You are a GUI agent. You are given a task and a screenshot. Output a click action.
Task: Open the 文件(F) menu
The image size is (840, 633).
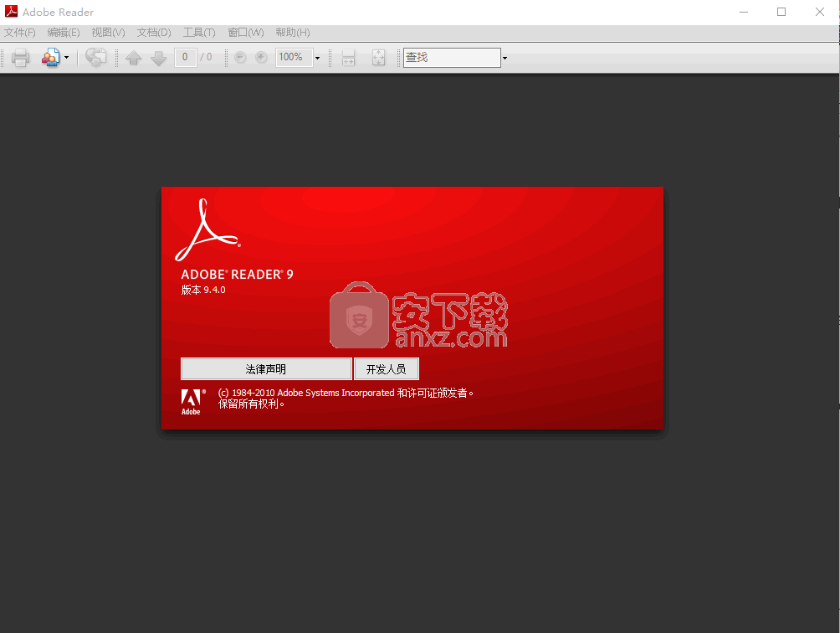coord(20,33)
